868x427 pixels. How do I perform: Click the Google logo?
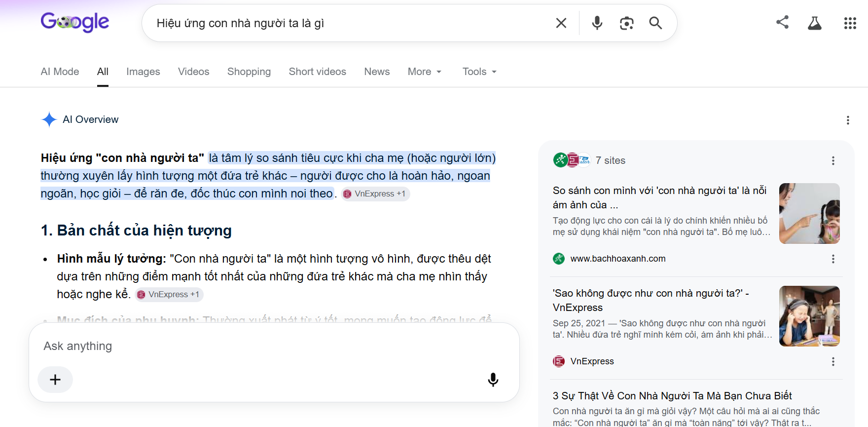(75, 22)
